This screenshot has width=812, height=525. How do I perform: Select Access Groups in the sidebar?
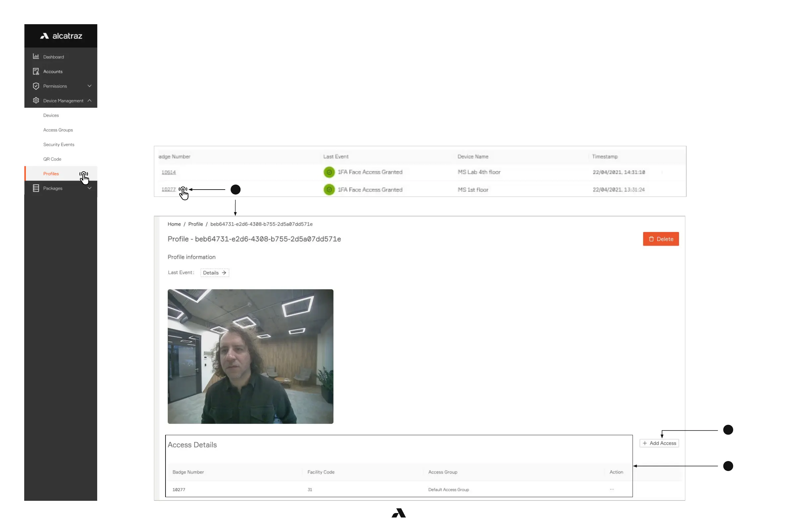click(x=58, y=130)
